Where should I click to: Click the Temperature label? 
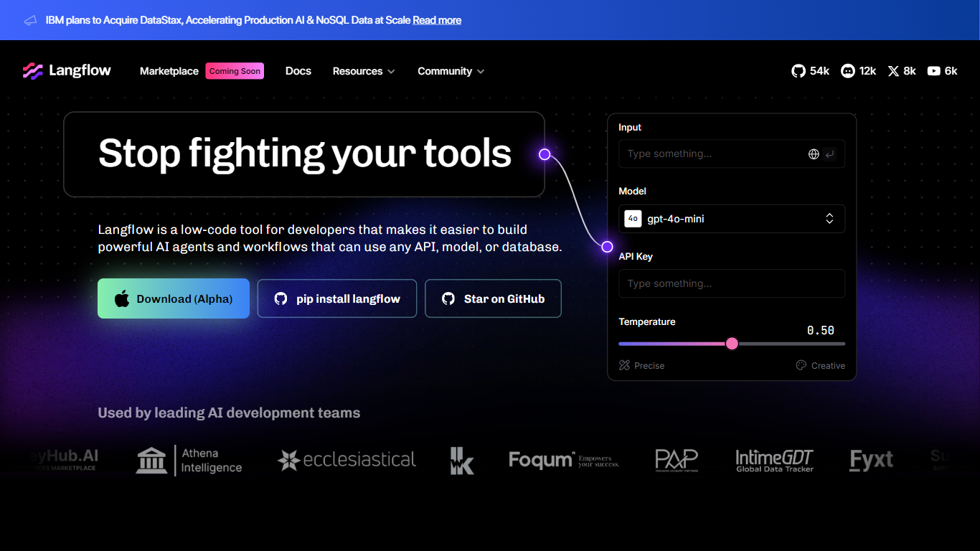647,321
